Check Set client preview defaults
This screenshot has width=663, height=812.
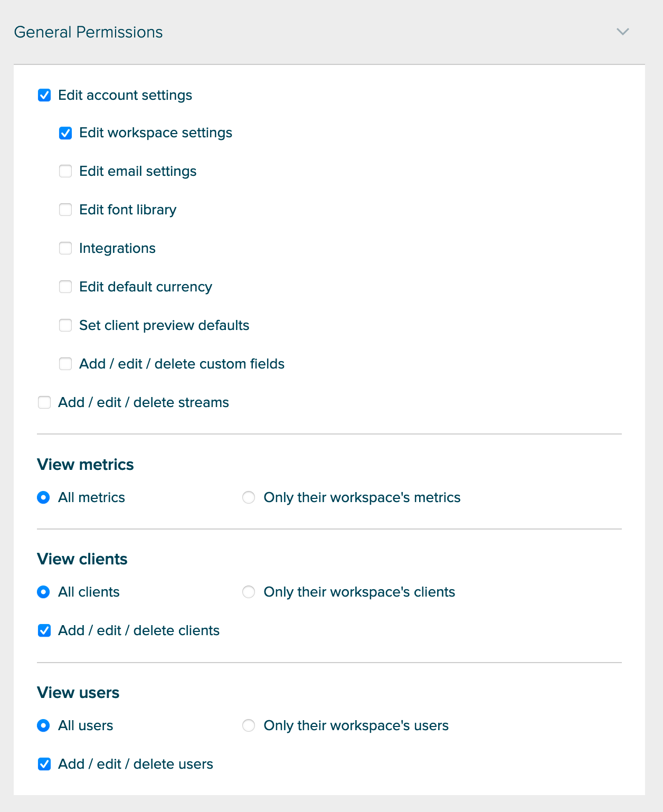click(65, 325)
